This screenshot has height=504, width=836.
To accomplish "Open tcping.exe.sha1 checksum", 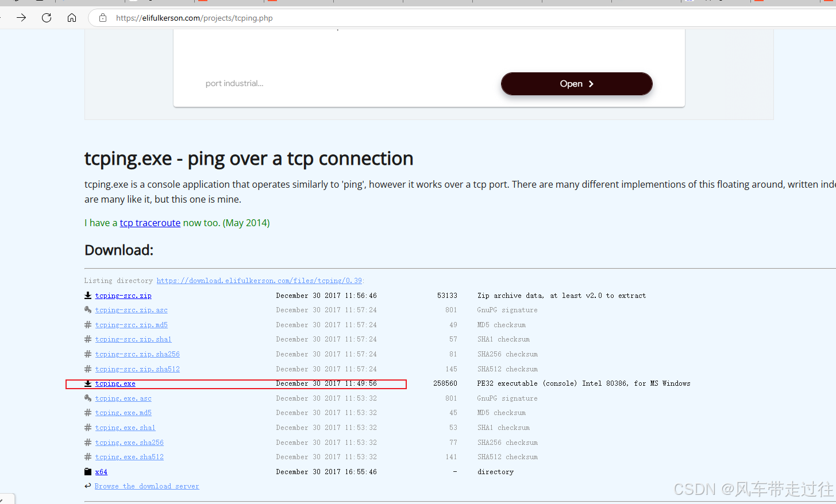I will click(125, 428).
